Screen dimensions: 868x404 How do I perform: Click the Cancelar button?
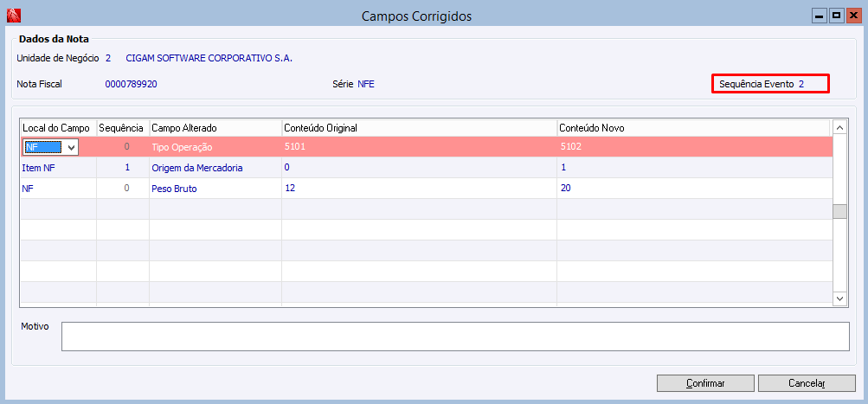(806, 383)
